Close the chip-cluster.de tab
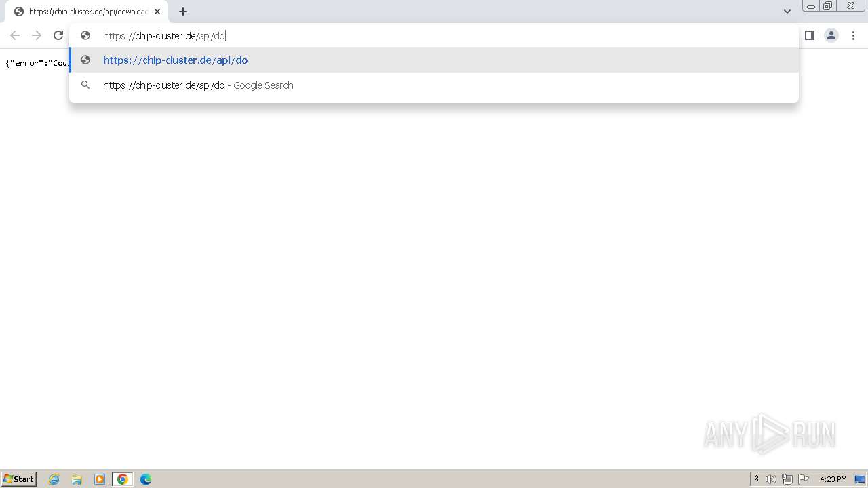868x488 pixels. [157, 12]
